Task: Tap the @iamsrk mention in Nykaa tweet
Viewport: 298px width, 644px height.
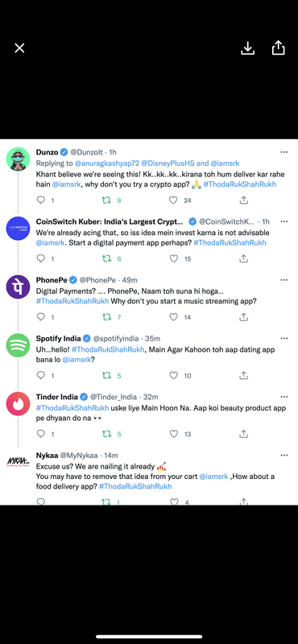Action: click(x=213, y=477)
